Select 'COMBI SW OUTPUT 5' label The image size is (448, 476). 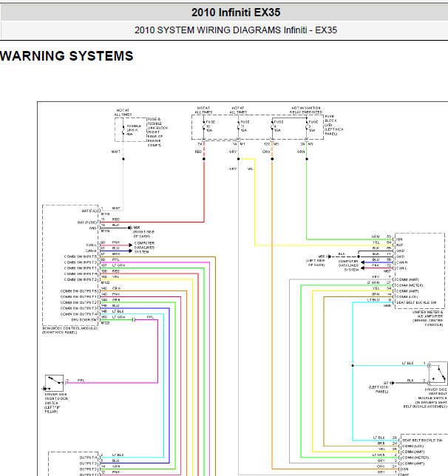point(78,291)
